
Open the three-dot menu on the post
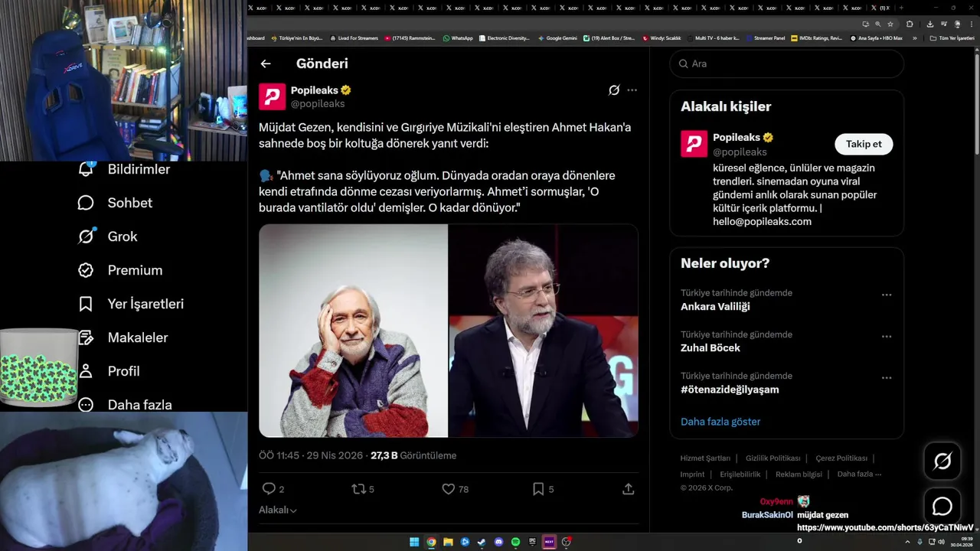632,90
